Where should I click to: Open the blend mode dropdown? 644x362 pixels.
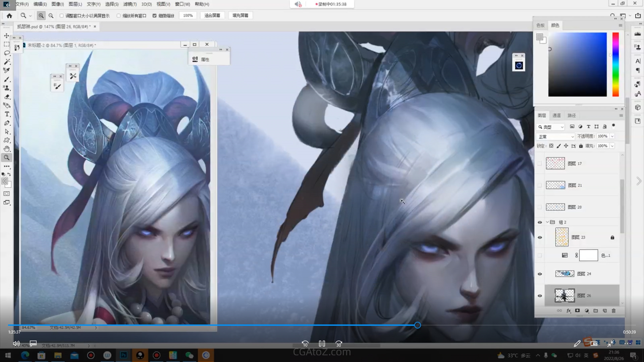556,136
